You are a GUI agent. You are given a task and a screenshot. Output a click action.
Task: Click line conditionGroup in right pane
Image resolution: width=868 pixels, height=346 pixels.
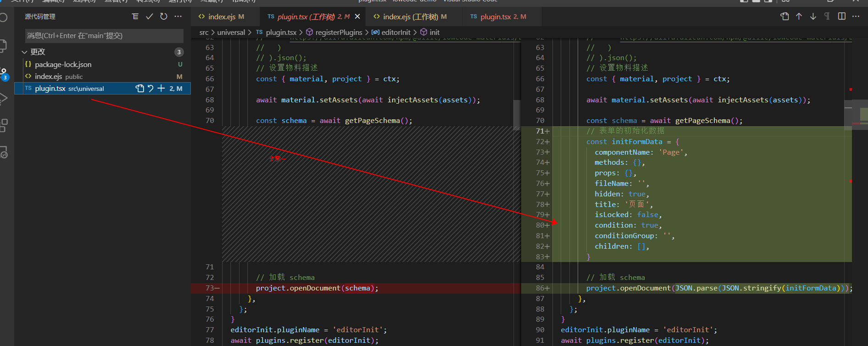tap(634, 236)
